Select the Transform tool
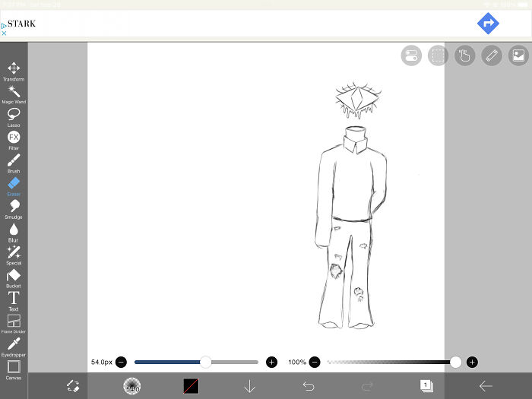The height and width of the screenshot is (399, 532). click(x=14, y=71)
